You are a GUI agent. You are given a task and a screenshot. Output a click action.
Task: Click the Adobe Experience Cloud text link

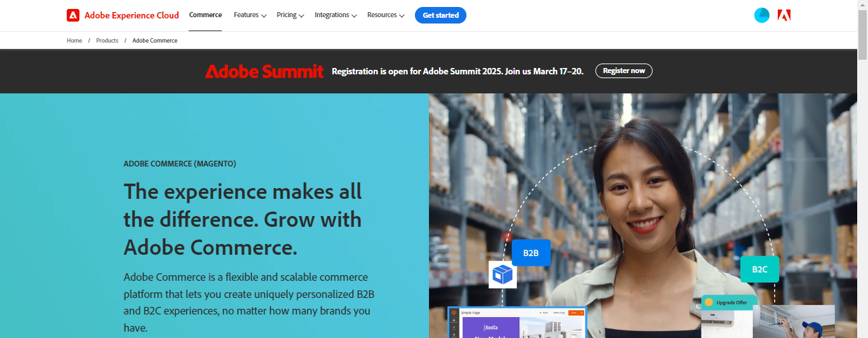pyautogui.click(x=132, y=15)
